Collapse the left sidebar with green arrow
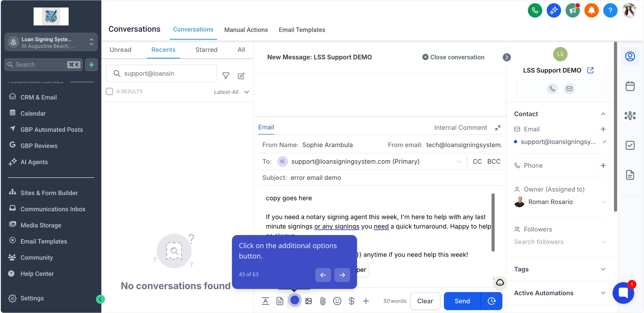 pos(100,299)
